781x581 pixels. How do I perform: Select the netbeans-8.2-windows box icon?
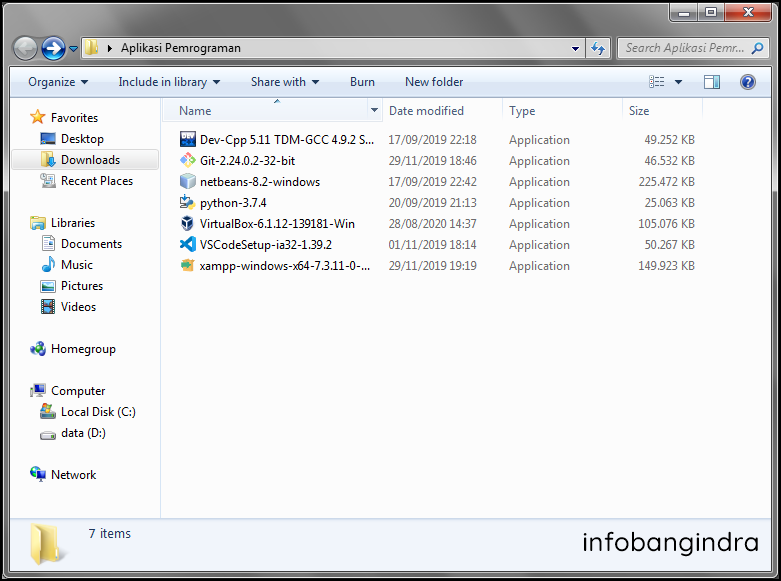tap(188, 181)
